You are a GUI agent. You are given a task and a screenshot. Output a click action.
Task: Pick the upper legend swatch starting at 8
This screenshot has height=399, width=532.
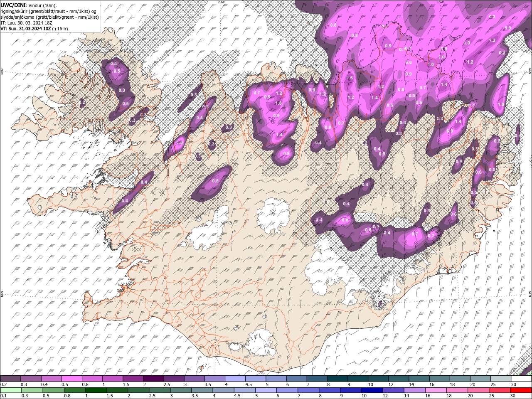pos(337,379)
